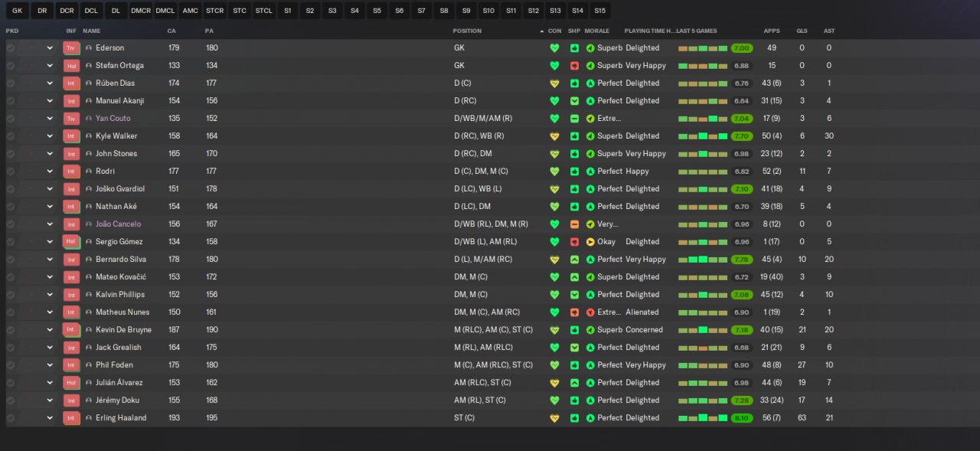
Task: Click Jérémy Doku's morale icon
Action: point(590,400)
